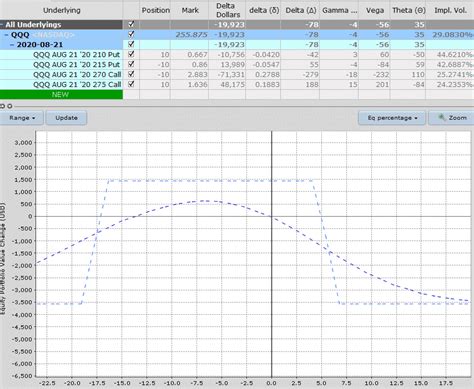Collapse the All Underlyings row
474x389 pixels.
2,25
